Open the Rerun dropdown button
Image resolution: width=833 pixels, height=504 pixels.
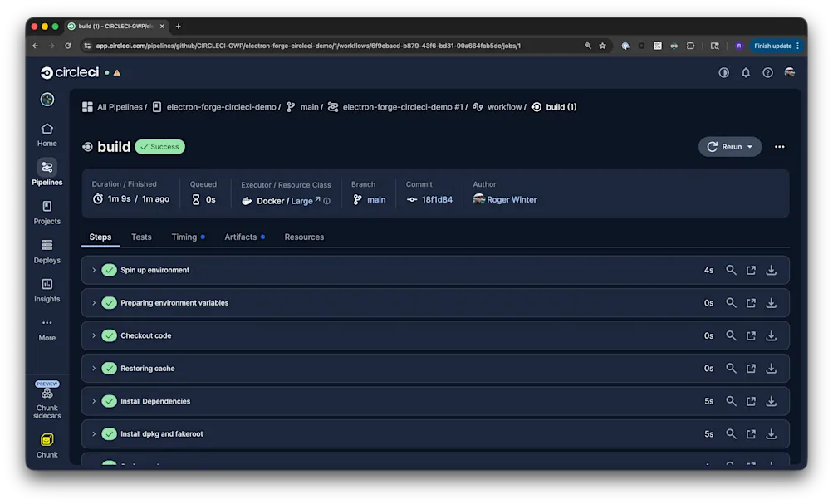(729, 147)
